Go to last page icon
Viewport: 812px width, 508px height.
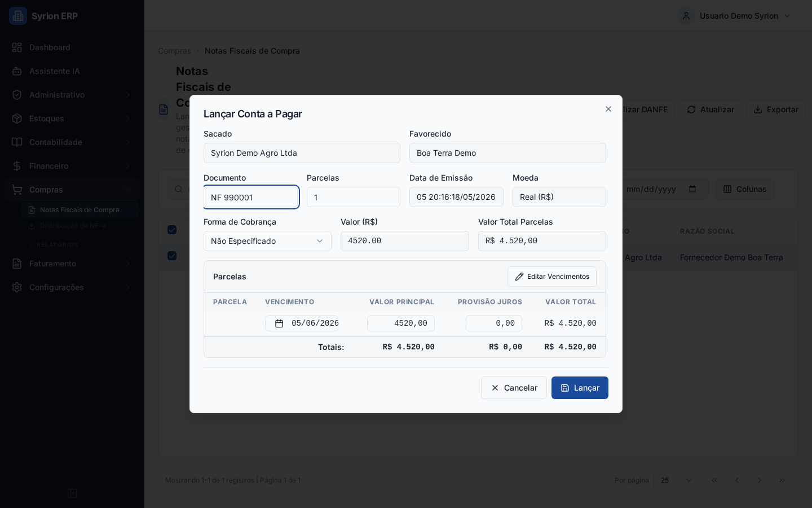pos(782,480)
